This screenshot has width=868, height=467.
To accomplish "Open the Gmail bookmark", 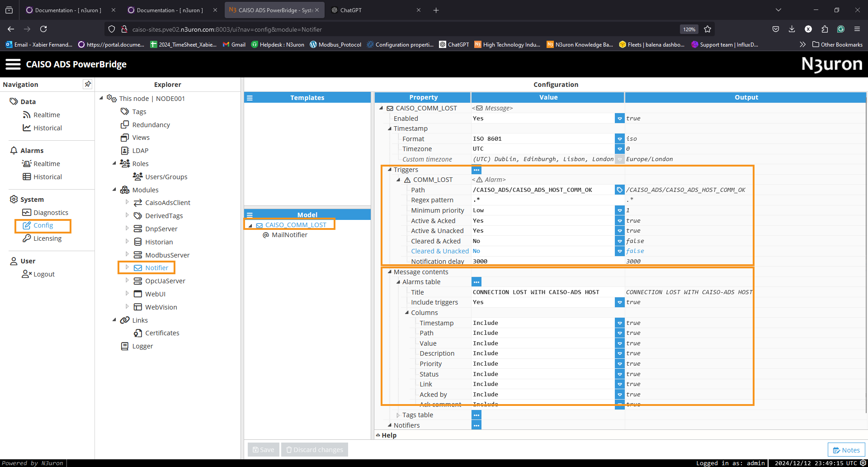I will click(234, 44).
